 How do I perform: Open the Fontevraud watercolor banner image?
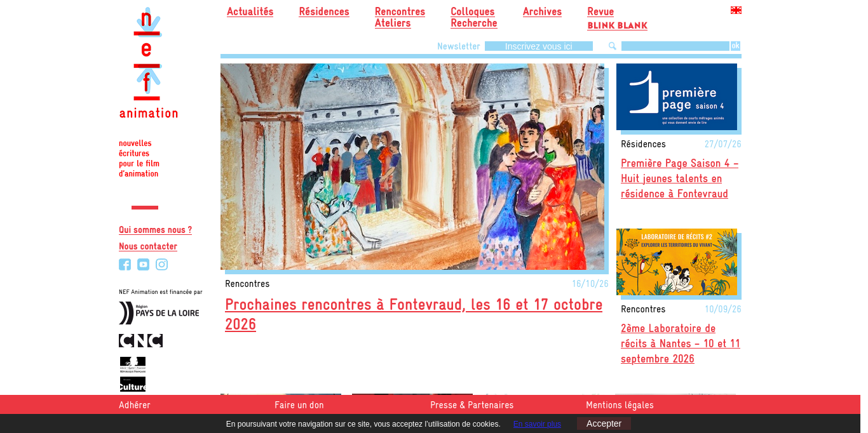pyautogui.click(x=412, y=166)
